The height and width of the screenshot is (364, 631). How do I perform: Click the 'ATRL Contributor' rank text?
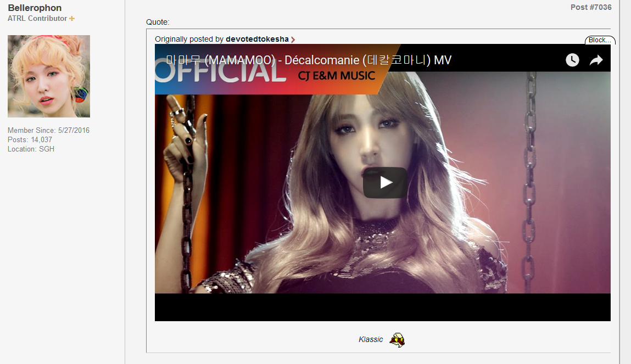[x=37, y=19]
